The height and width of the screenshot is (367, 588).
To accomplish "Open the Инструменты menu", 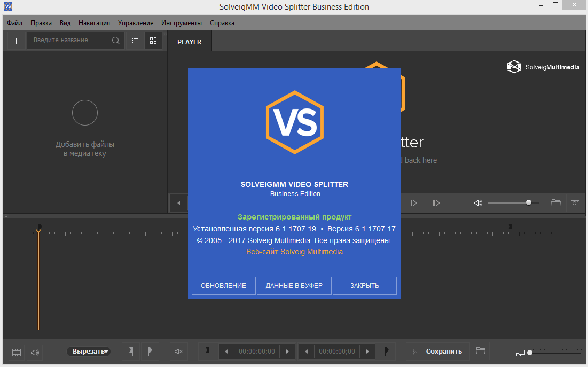I will 182,23.
